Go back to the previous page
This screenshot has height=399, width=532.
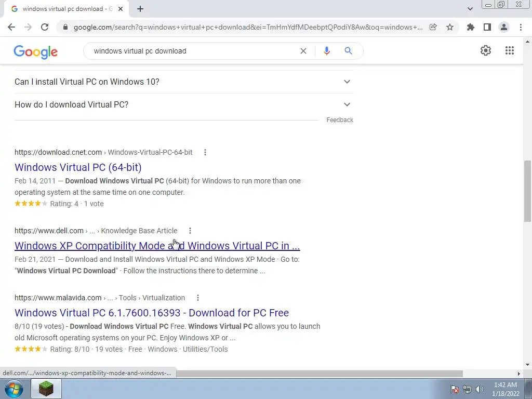tap(11, 27)
